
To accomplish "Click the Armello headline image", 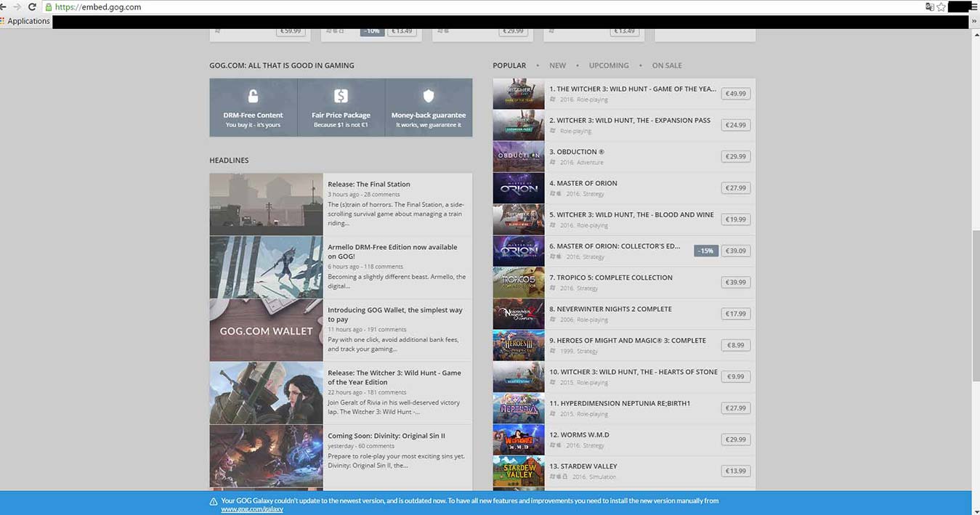I will pyautogui.click(x=266, y=267).
